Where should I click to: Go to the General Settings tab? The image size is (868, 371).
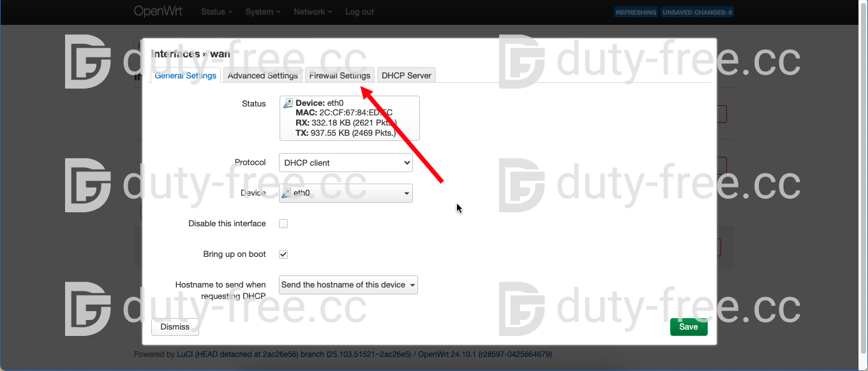pyautogui.click(x=185, y=75)
